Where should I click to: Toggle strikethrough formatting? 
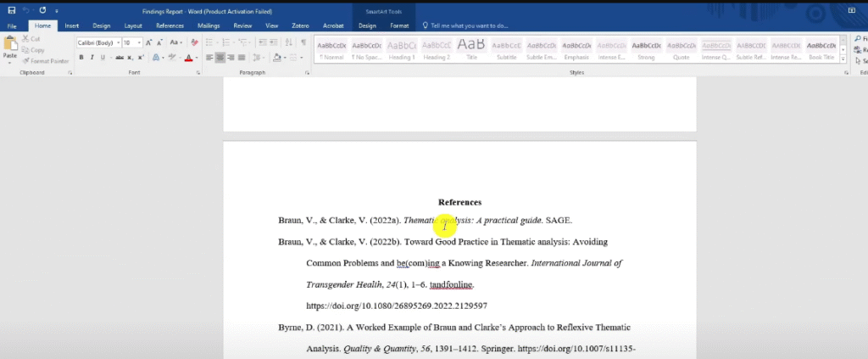(119, 57)
